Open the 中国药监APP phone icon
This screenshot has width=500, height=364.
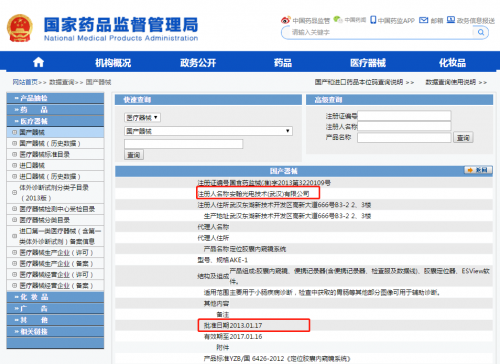click(373, 20)
